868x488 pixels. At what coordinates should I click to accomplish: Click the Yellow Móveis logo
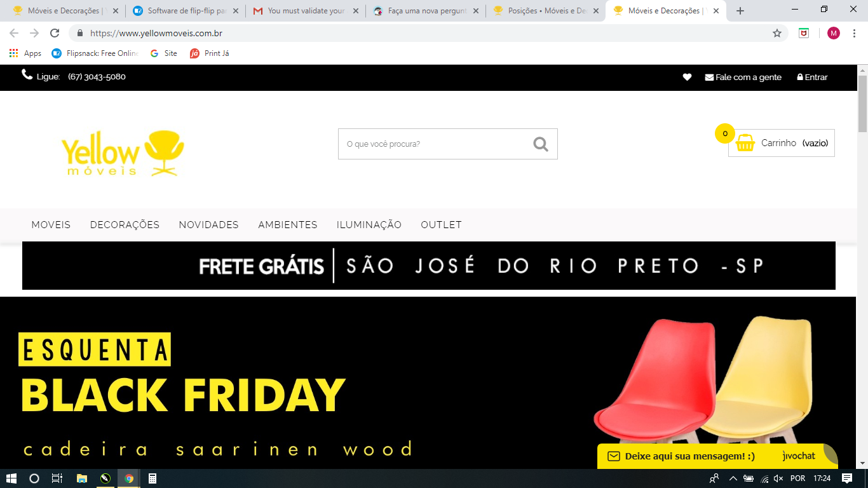tap(123, 153)
